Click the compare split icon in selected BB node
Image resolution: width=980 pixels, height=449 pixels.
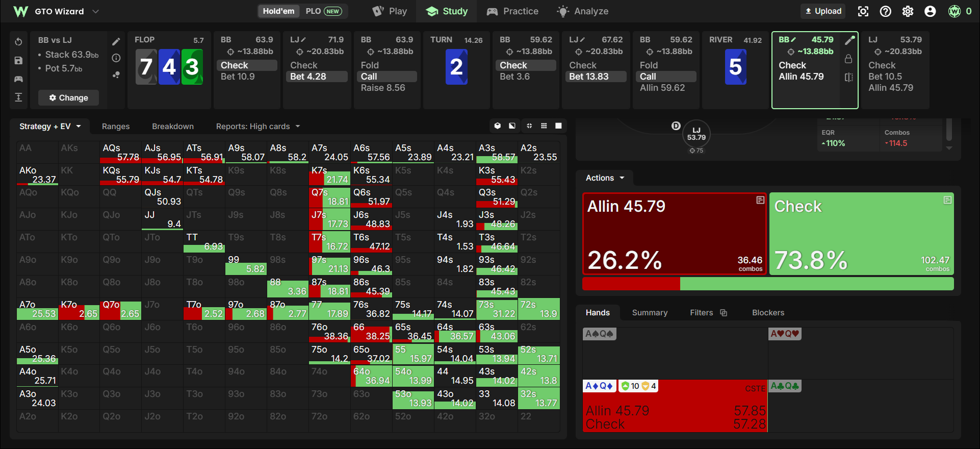[848, 77]
